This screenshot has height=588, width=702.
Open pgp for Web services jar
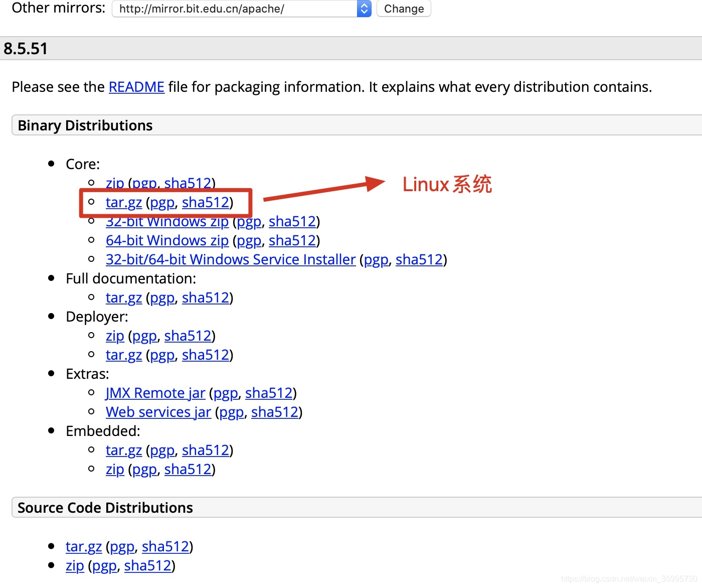(232, 412)
